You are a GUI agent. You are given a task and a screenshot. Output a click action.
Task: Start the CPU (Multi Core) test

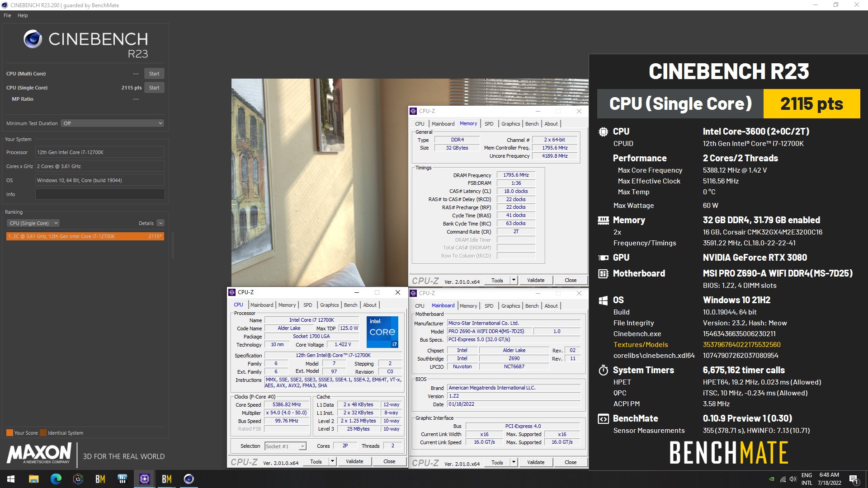click(154, 74)
